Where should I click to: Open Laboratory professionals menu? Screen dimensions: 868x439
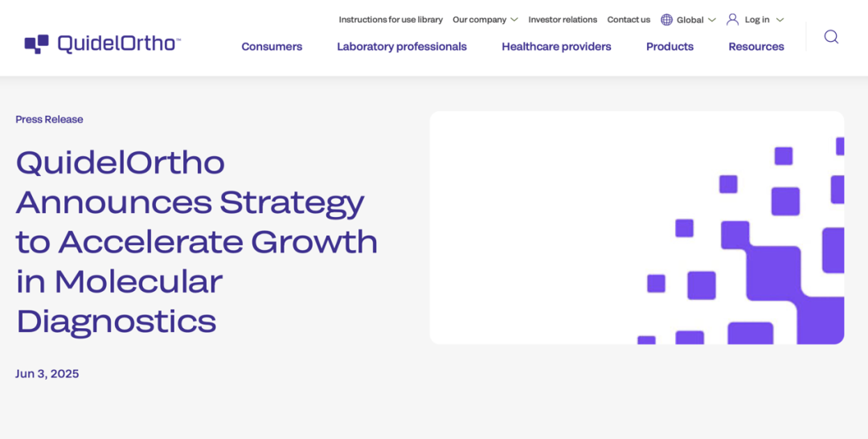coord(402,47)
